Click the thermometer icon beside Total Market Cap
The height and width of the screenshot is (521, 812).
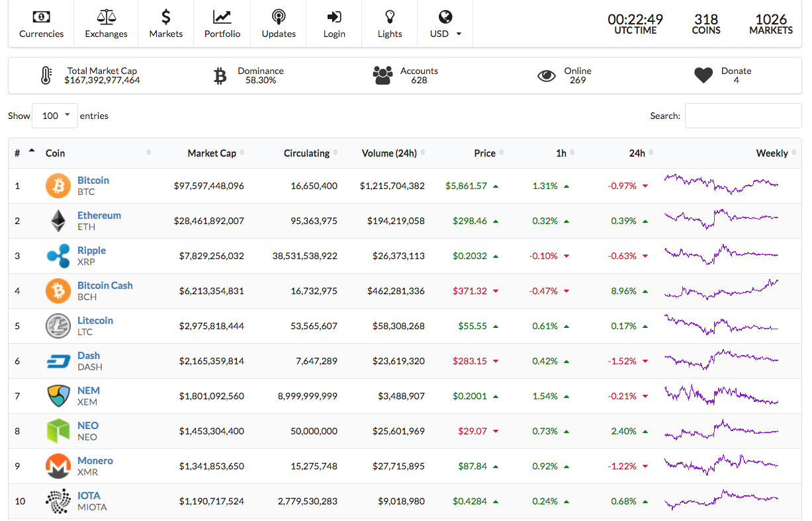(x=45, y=75)
